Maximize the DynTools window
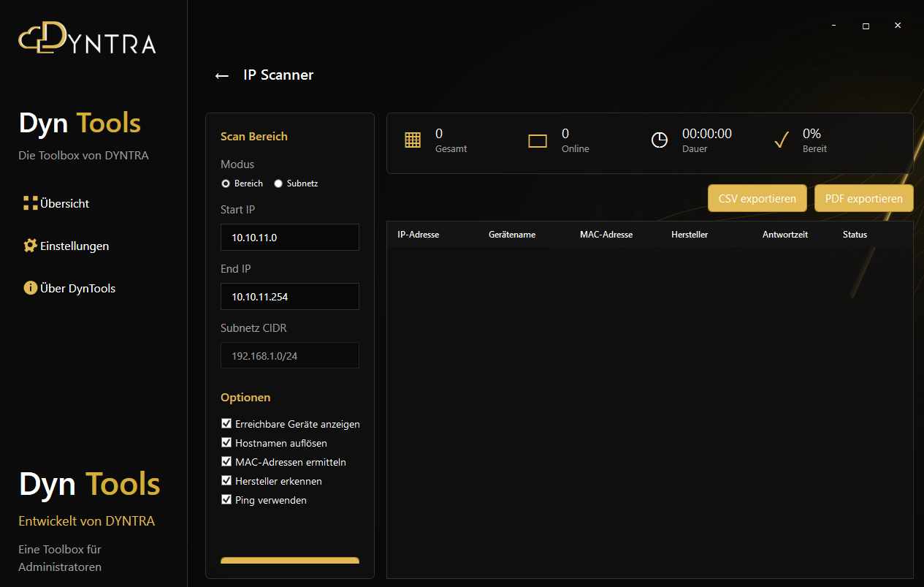Screen dimensions: 924x587 866,26
